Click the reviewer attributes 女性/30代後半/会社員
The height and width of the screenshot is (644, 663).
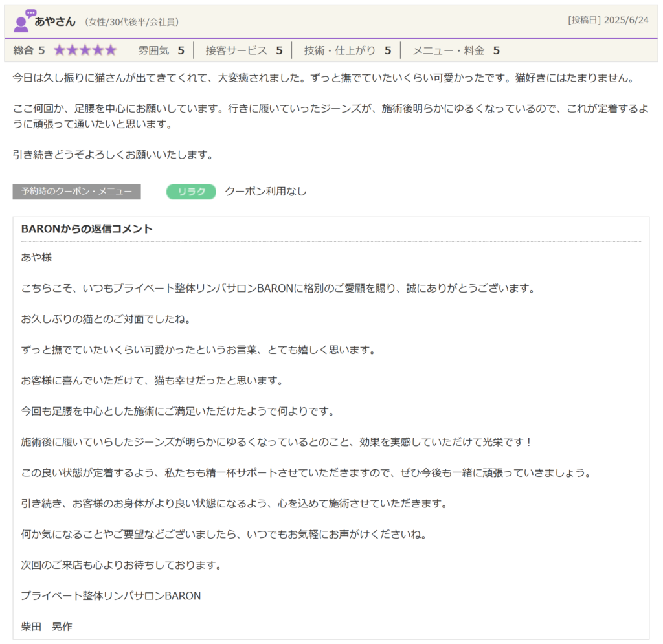131,22
